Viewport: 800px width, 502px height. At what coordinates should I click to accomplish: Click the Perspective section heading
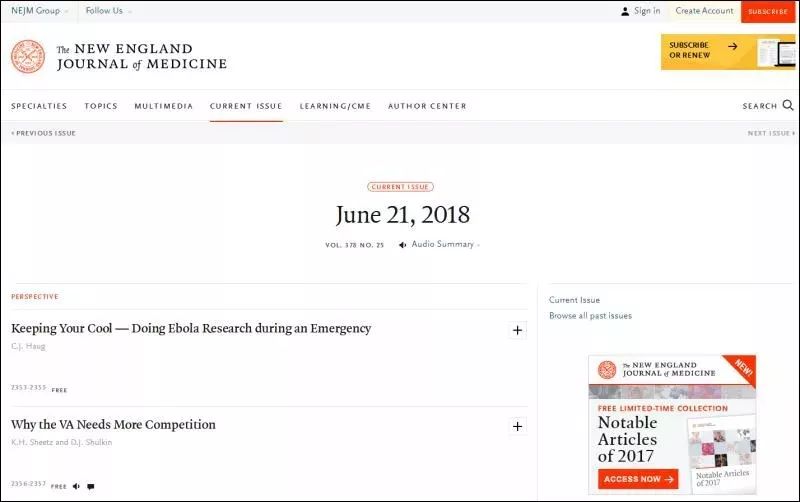[35, 296]
